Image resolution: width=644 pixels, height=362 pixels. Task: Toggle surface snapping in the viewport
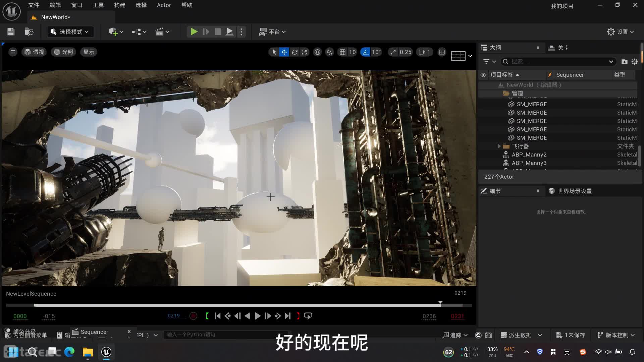click(x=329, y=52)
